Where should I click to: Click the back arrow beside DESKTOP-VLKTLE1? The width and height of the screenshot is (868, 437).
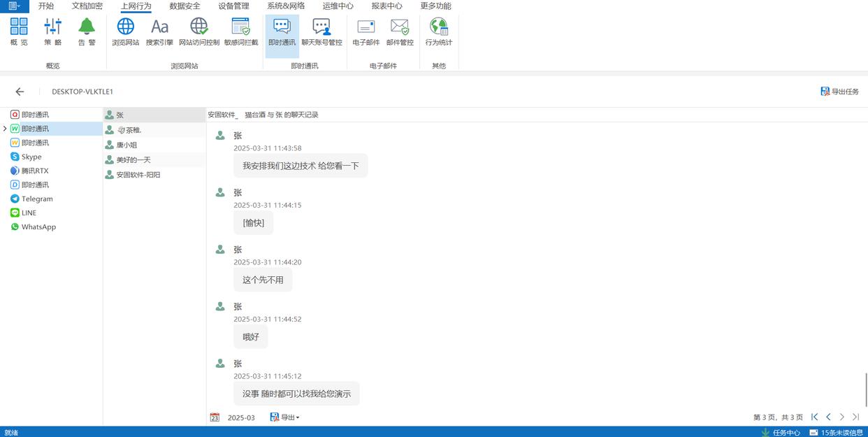click(x=20, y=92)
